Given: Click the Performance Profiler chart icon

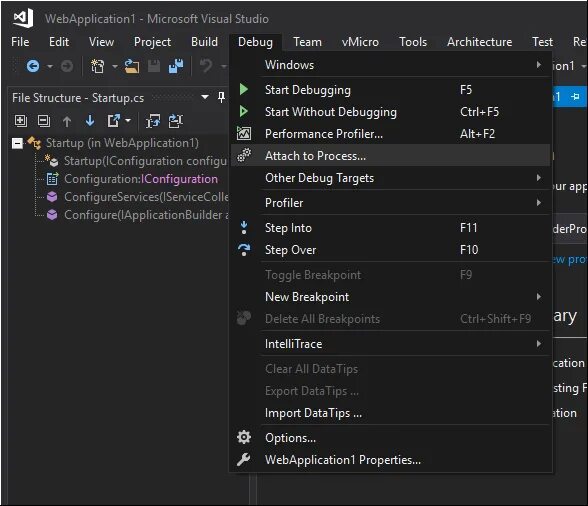Looking at the screenshot, I should point(244,134).
